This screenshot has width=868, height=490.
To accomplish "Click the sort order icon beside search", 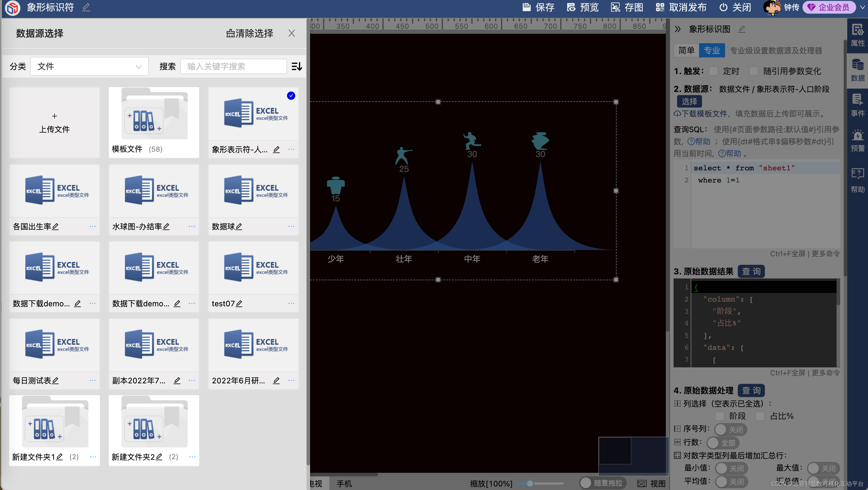I will [296, 66].
